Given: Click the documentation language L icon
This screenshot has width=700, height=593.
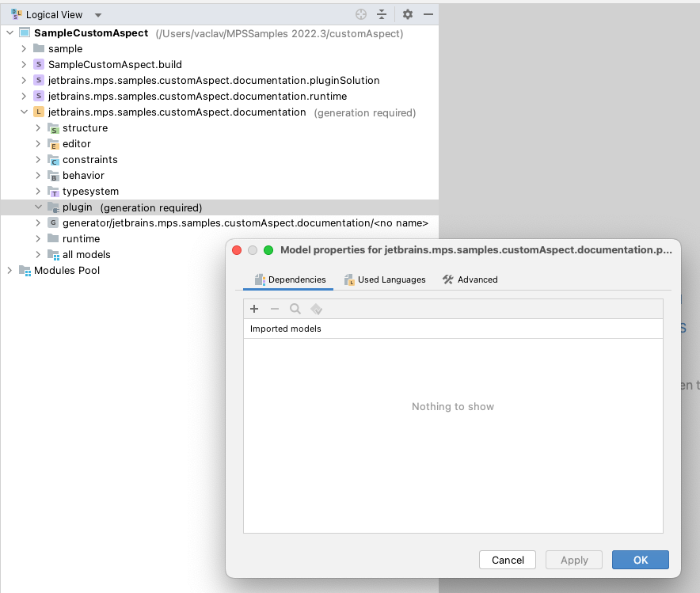Looking at the screenshot, I should point(39,112).
